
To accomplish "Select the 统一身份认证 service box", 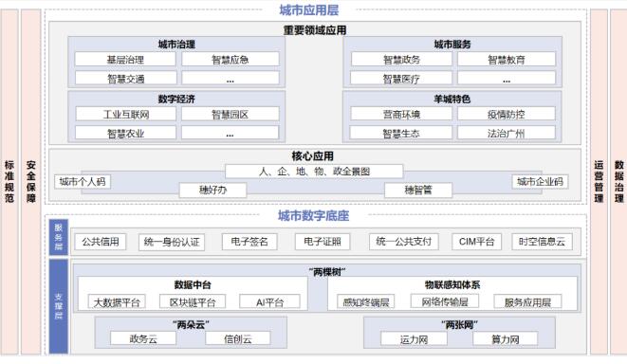I will 172,242.
